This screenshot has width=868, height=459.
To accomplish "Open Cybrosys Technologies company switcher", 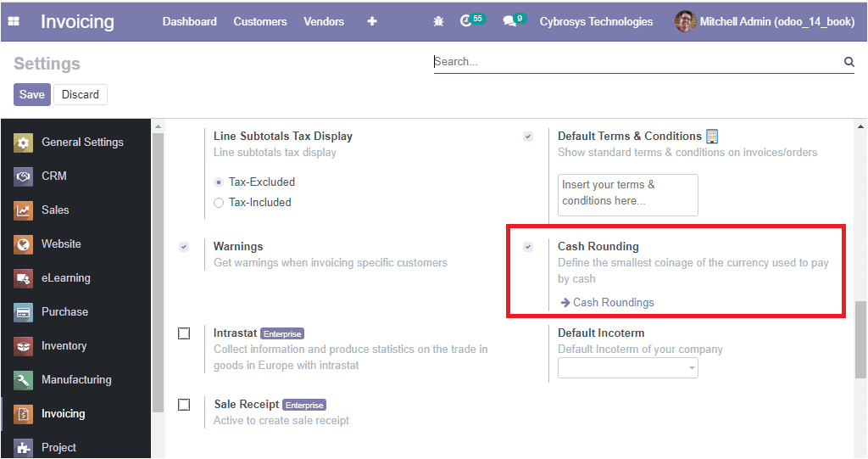I will (x=596, y=21).
